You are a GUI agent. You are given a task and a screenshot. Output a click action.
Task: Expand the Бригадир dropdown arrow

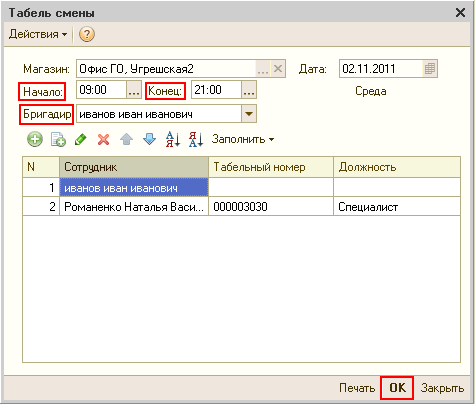(x=249, y=114)
